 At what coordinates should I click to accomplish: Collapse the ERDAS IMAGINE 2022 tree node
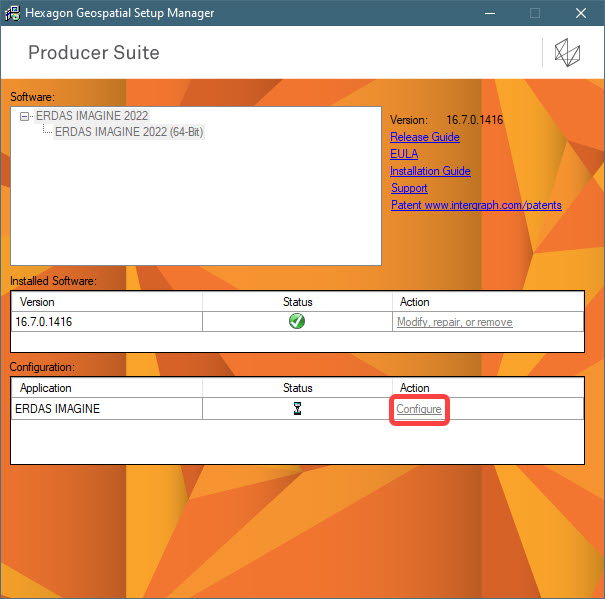[x=24, y=116]
